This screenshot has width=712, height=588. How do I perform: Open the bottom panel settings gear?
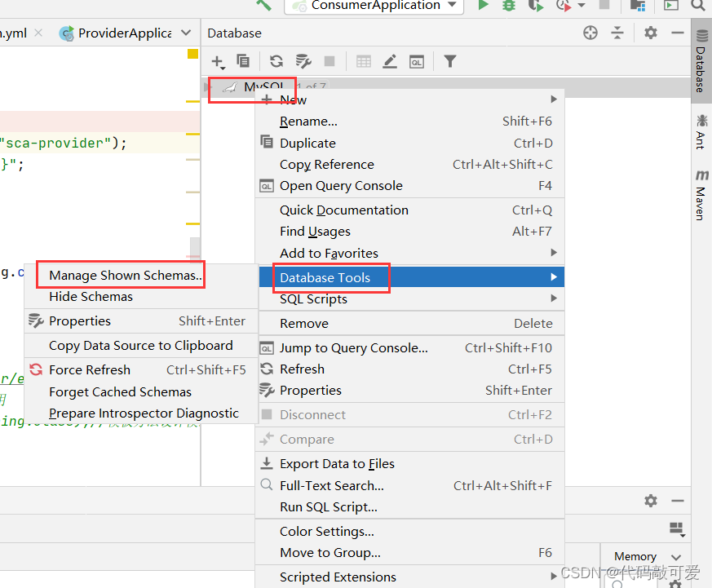(x=650, y=501)
